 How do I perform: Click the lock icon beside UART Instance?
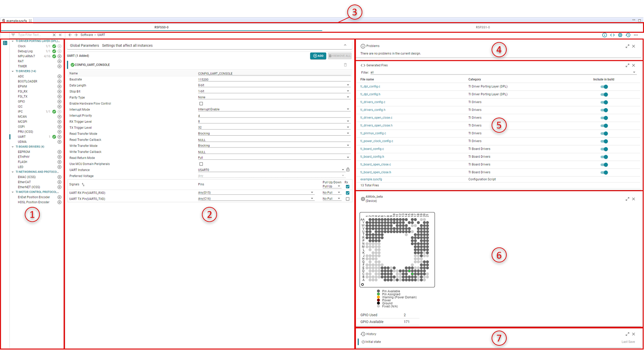[x=348, y=170]
